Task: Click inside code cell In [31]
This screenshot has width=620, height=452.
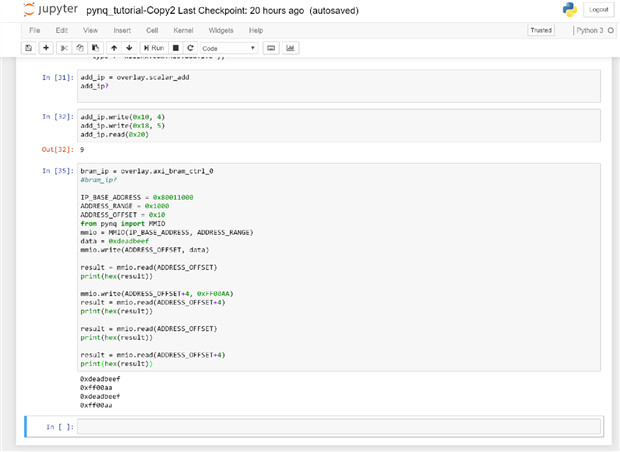Action: (339, 86)
